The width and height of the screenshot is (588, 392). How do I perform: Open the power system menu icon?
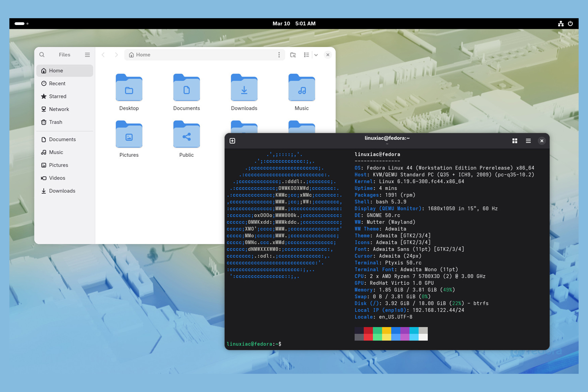[570, 24]
